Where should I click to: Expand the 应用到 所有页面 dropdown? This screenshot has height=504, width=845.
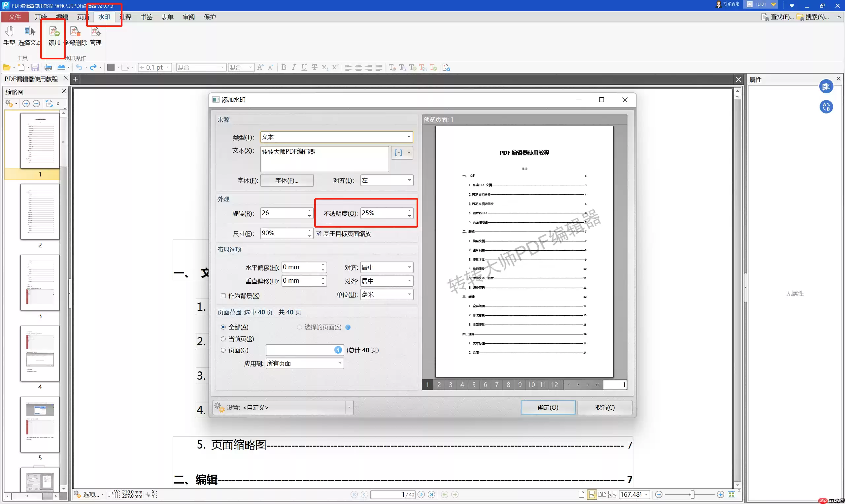(x=305, y=363)
